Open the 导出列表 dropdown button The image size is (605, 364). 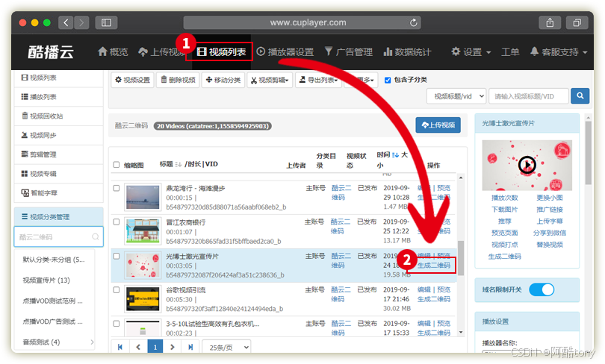click(x=318, y=80)
